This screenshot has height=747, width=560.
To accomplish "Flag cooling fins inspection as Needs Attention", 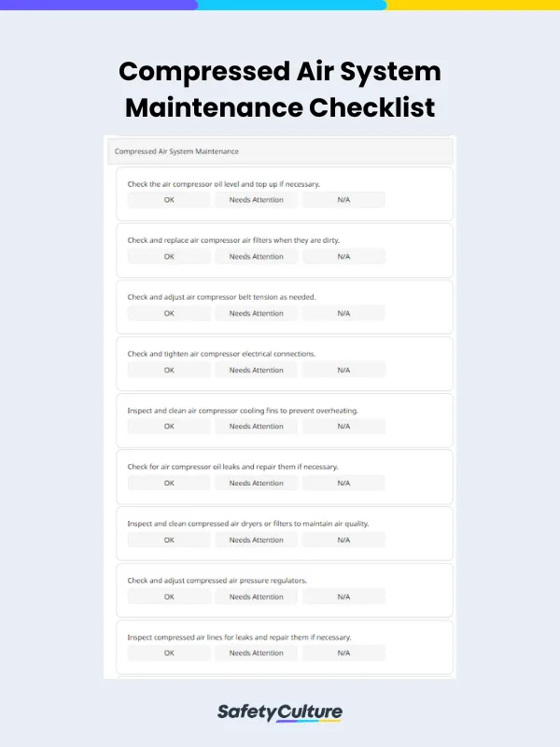I will (256, 427).
